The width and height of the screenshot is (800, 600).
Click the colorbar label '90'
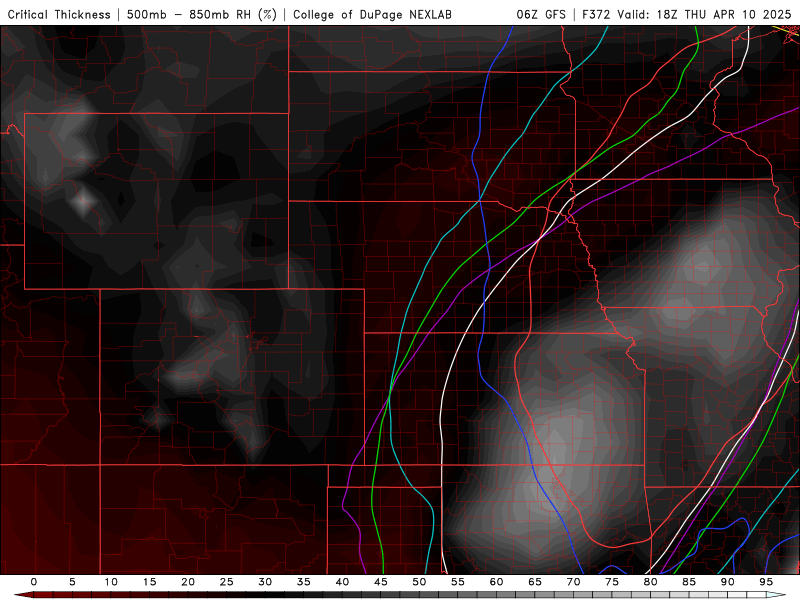(x=727, y=582)
